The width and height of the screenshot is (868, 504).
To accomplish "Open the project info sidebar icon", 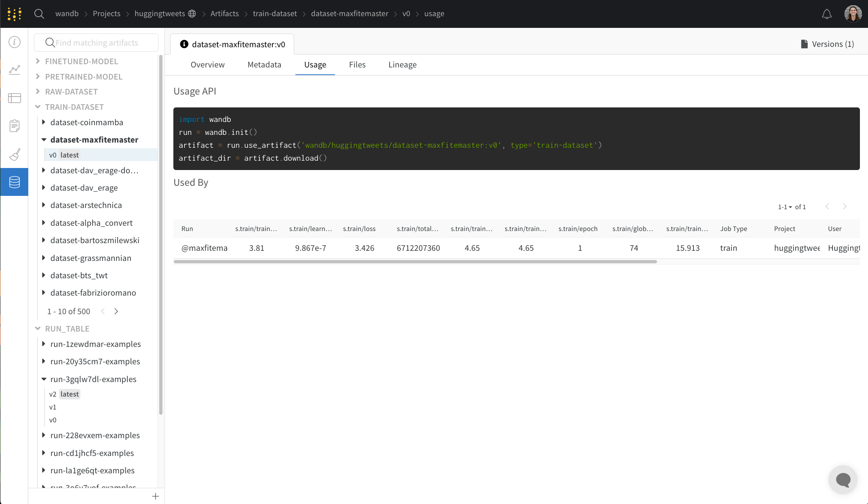I will pos(15,42).
